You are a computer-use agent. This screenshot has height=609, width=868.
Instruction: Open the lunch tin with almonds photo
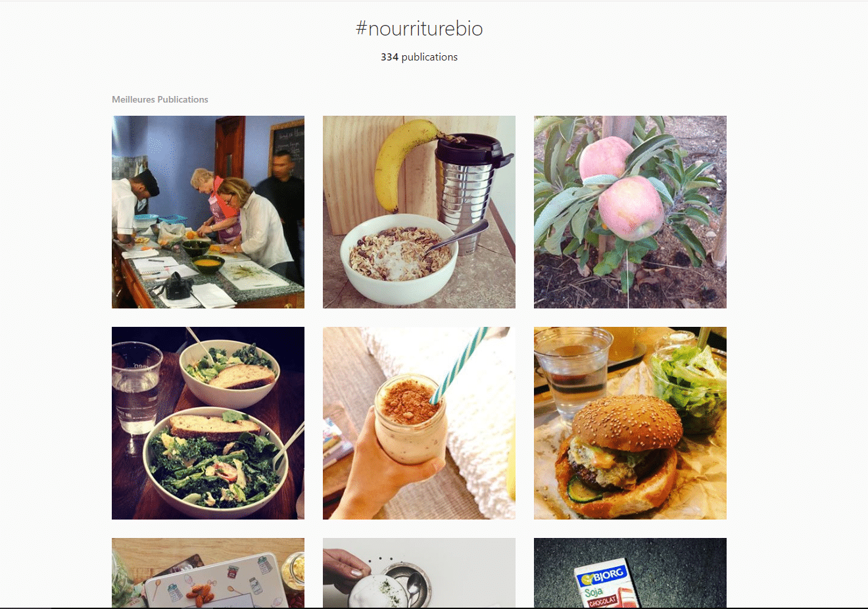(208, 573)
